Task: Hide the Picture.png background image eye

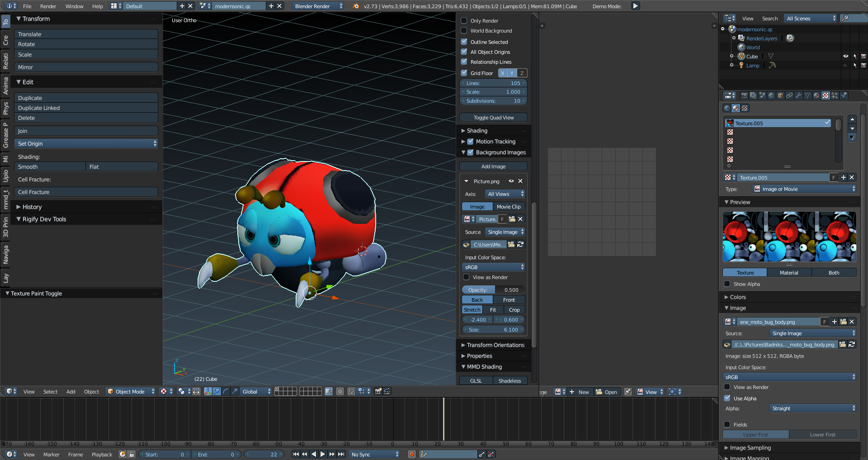Action: click(x=511, y=181)
